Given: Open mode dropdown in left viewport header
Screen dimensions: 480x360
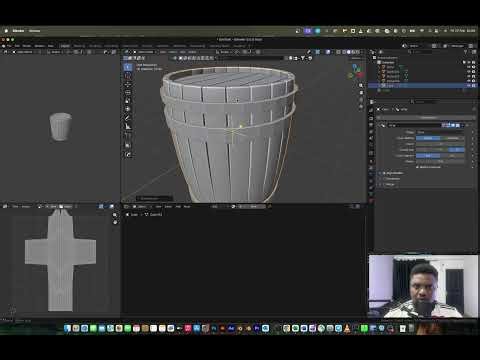Looking at the screenshot, I should [x=22, y=52].
